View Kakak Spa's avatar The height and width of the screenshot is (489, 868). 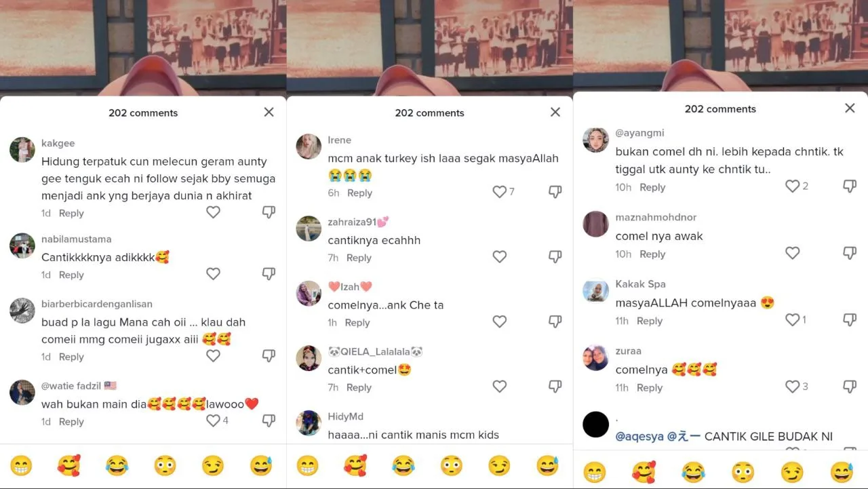coord(596,291)
